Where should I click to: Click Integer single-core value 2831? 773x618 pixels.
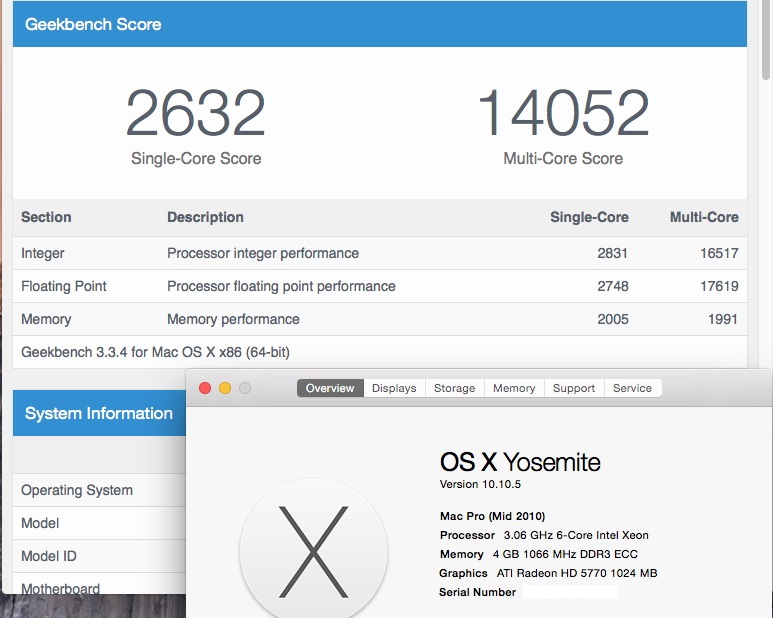click(612, 253)
